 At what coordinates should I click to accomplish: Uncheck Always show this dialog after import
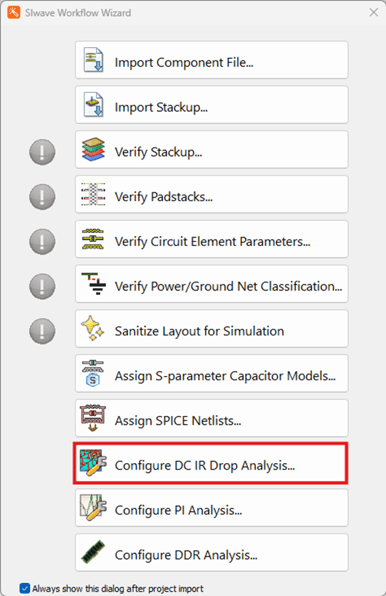tap(25, 588)
